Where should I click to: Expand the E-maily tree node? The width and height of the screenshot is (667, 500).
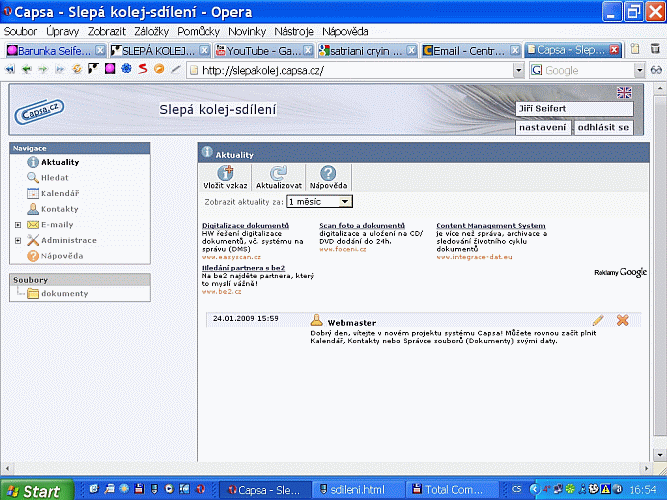click(x=18, y=225)
